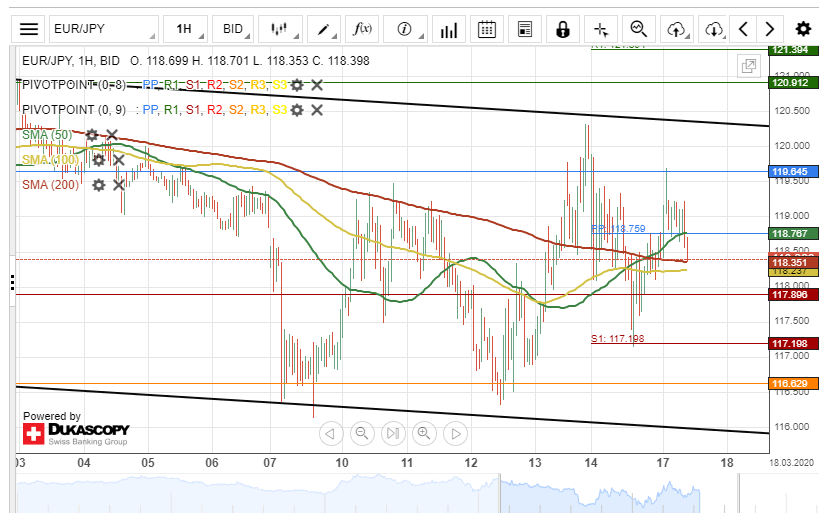Switch the BID price side dropdown
The width and height of the screenshot is (829, 521).
(233, 29)
